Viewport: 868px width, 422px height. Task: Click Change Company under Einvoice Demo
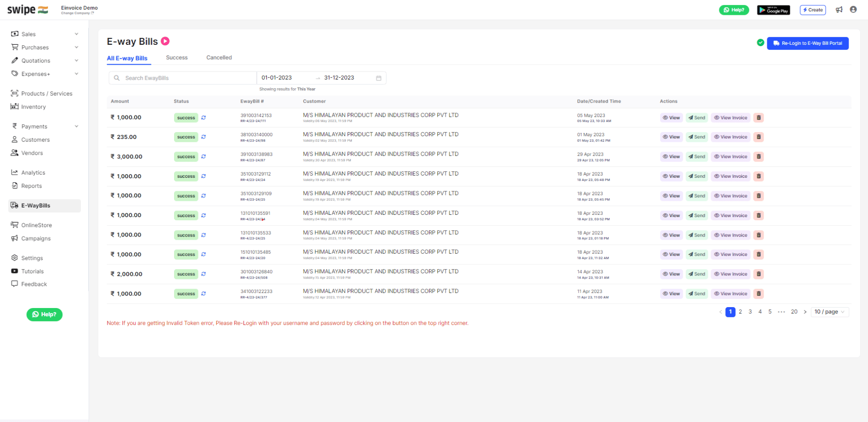(77, 13)
